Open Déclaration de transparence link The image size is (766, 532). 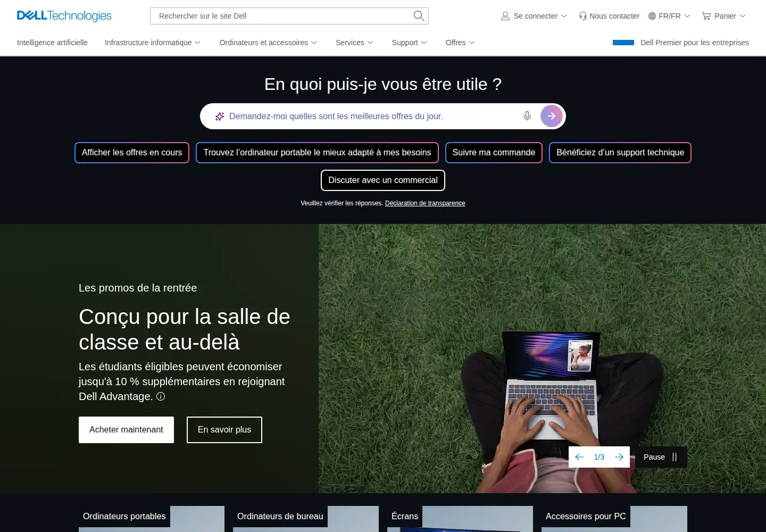point(425,203)
